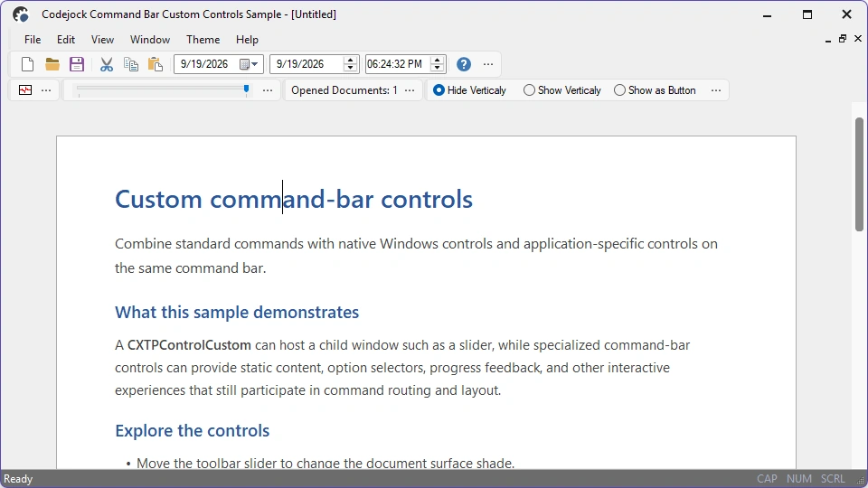This screenshot has height=488, width=868.
Task: Click heading Custom command-bar controls
Action: [x=294, y=199]
